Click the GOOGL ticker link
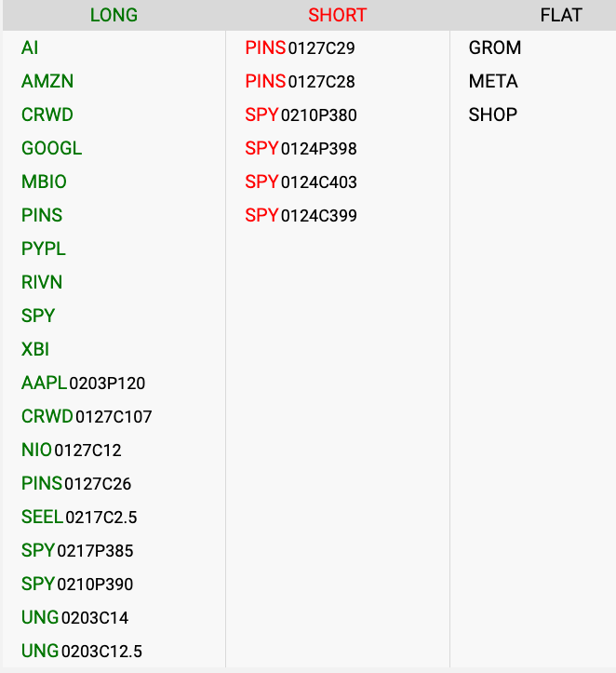Image resolution: width=616 pixels, height=673 pixels. 52,149
